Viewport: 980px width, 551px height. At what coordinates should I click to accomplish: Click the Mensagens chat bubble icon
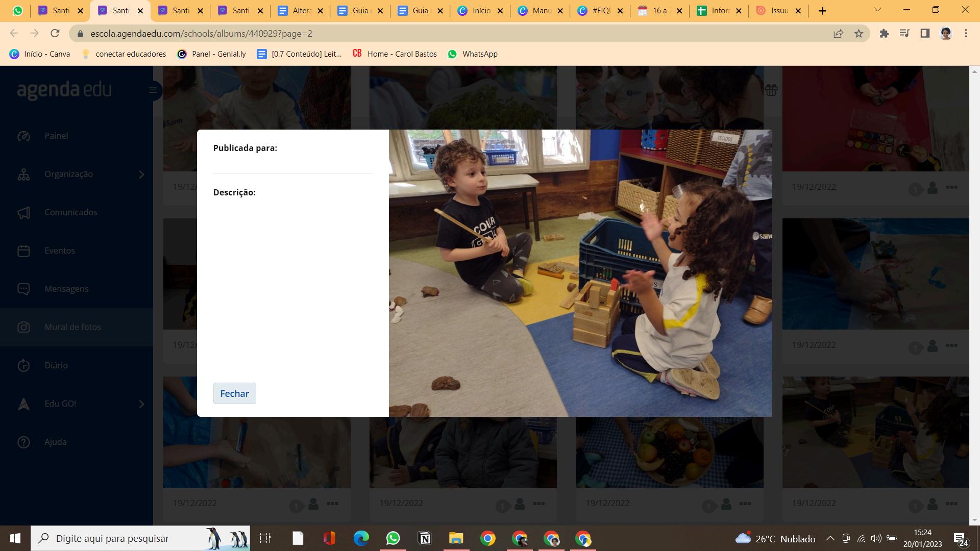23,289
